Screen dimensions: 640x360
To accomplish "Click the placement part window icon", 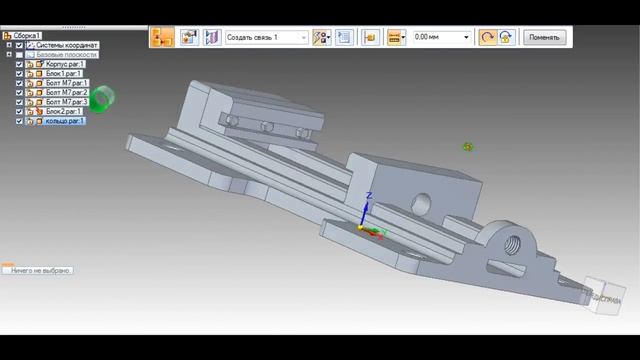I will (344, 37).
